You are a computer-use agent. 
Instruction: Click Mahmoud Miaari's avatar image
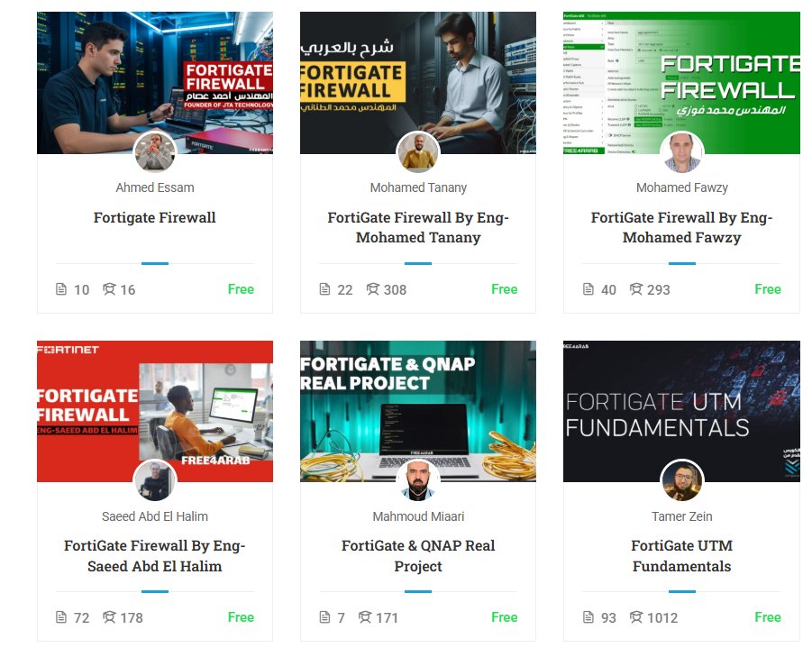[418, 480]
